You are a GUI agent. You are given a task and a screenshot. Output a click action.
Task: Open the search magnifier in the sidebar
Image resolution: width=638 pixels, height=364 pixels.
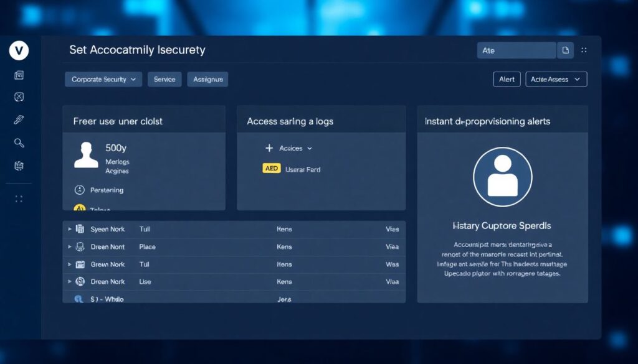(x=19, y=142)
